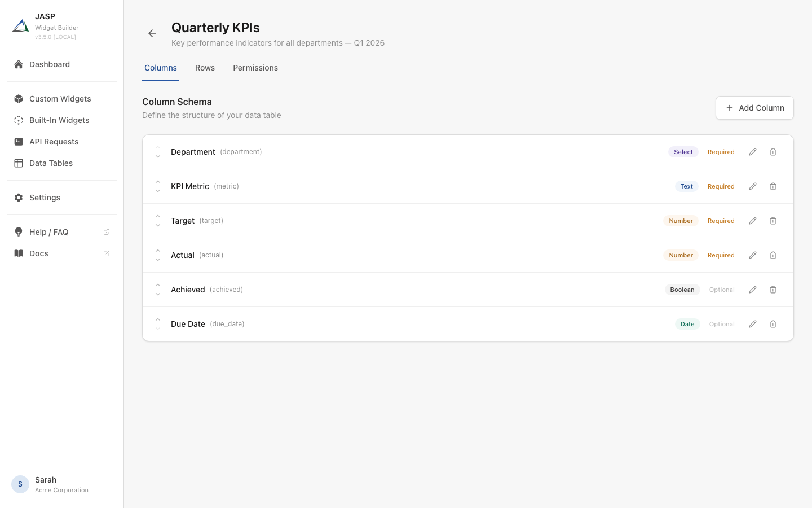Switch to the Rows tab
Image resolution: width=812 pixels, height=508 pixels.
[205, 68]
